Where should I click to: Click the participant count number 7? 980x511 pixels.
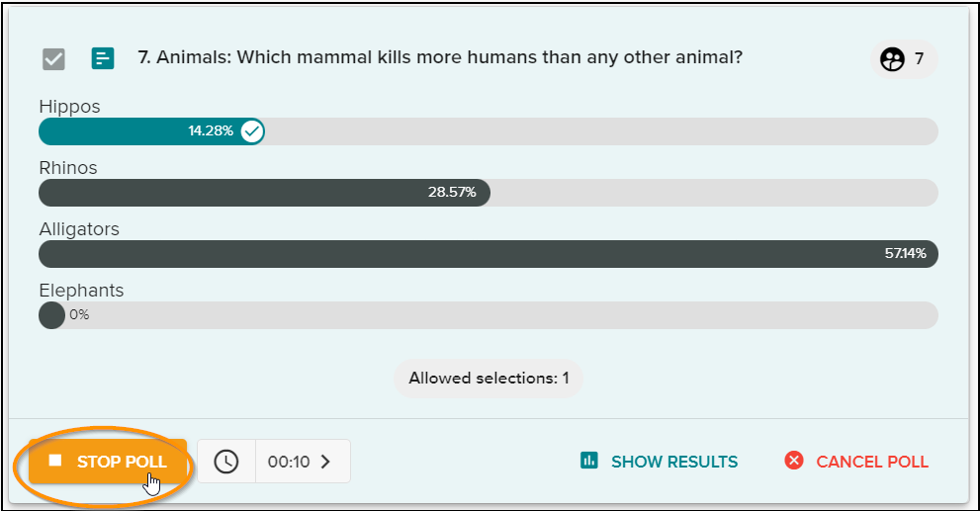click(919, 58)
